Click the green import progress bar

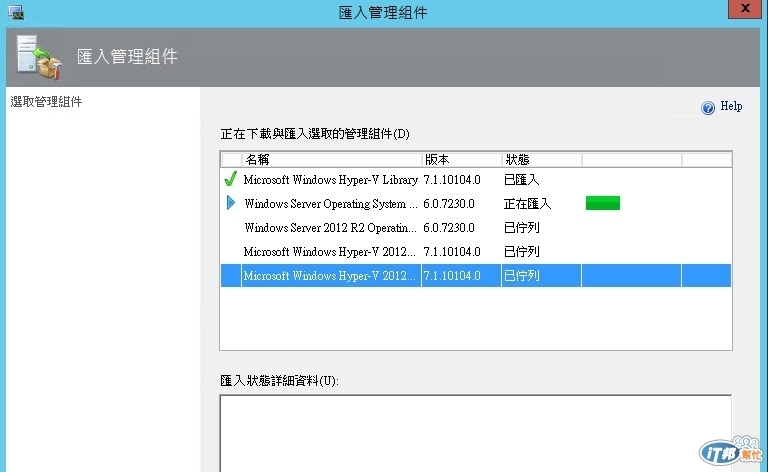[603, 203]
